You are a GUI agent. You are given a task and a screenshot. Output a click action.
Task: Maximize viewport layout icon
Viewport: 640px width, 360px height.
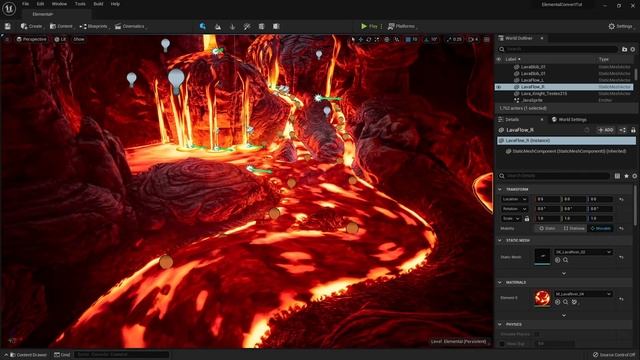point(487,39)
